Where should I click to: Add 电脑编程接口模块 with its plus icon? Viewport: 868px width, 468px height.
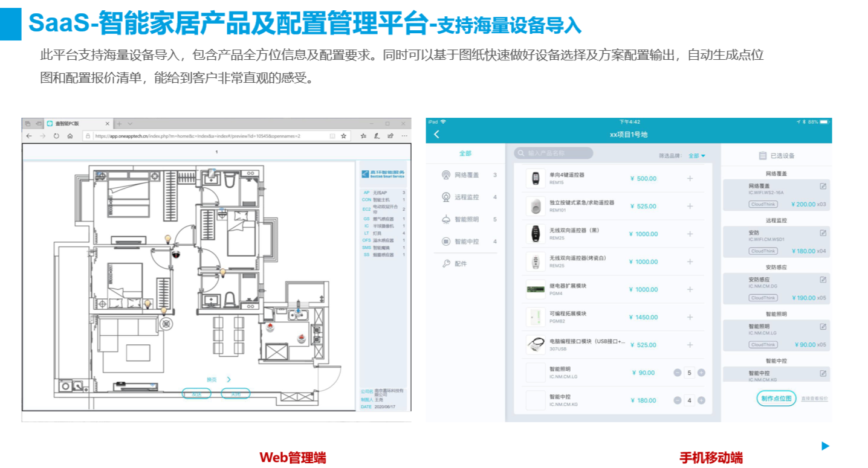pos(690,345)
